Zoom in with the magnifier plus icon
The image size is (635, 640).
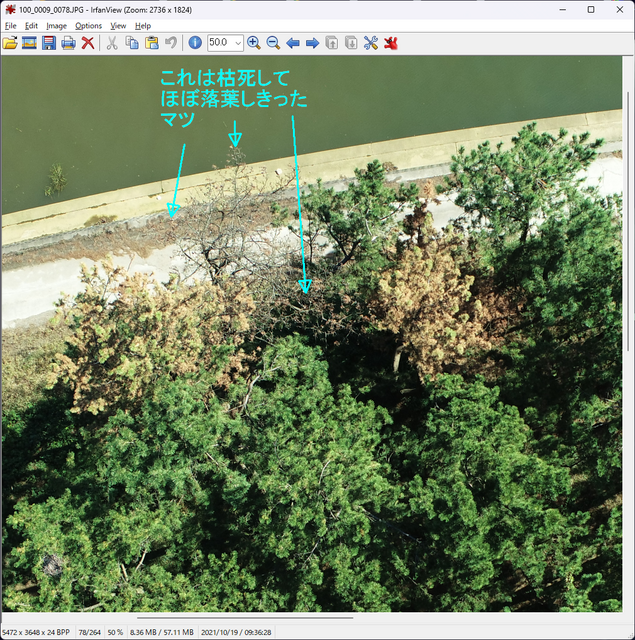coord(254,43)
